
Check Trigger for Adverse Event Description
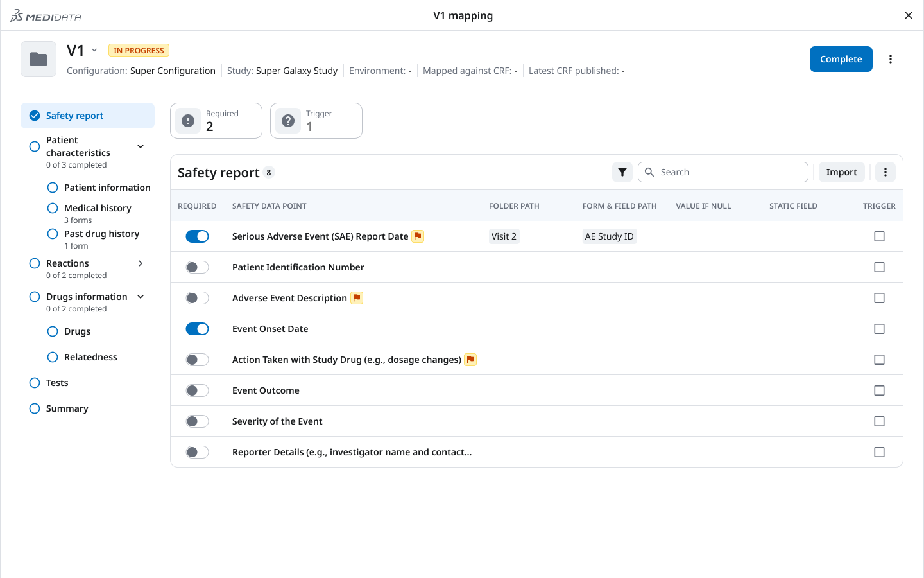click(879, 298)
